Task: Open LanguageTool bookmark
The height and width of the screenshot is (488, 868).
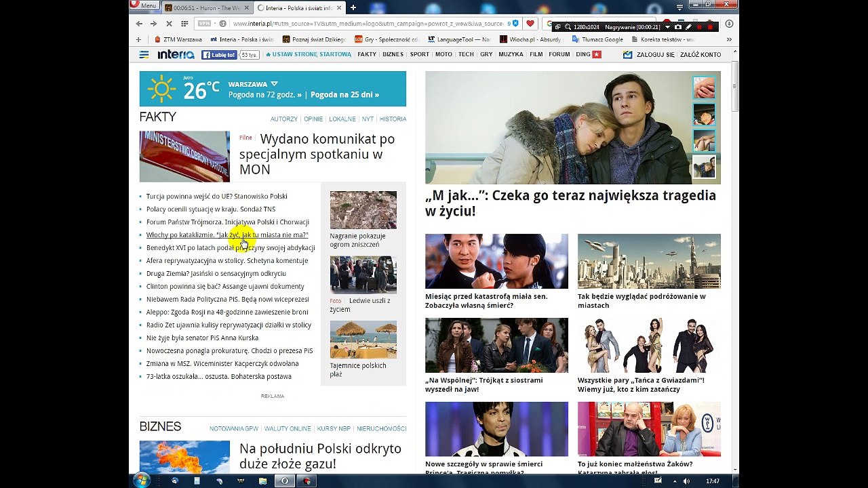Action: coord(459,39)
